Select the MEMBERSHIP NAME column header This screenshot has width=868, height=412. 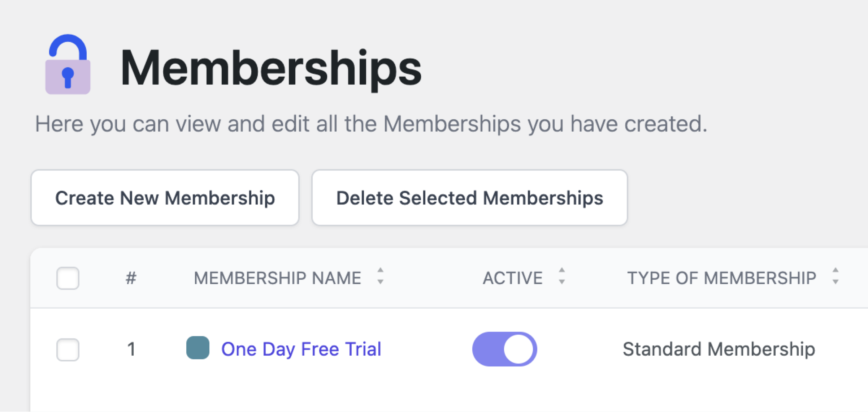pyautogui.click(x=278, y=278)
